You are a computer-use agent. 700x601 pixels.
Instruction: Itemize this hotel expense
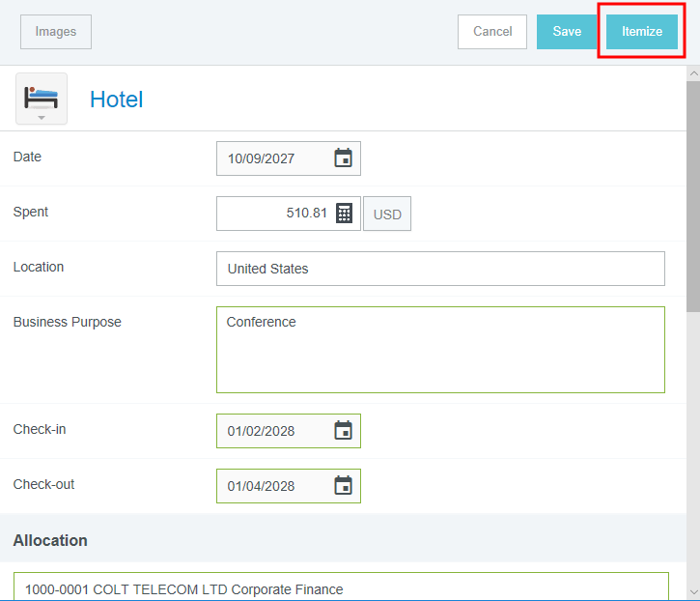[642, 32]
